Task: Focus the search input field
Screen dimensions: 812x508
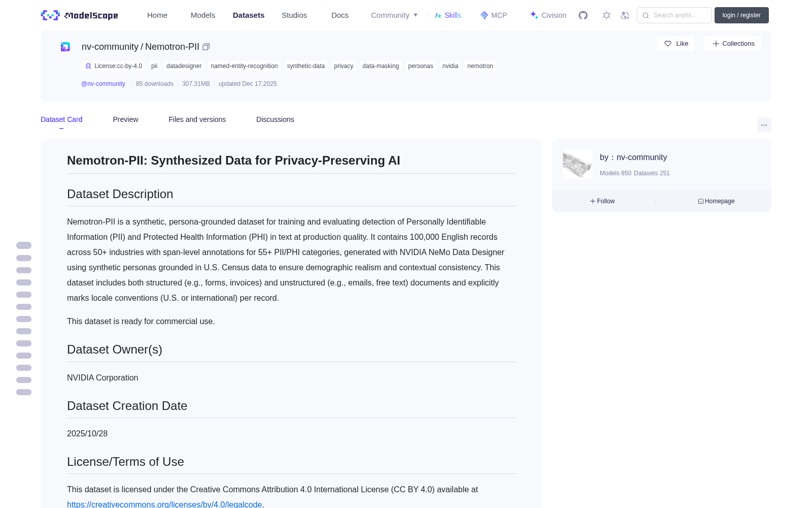Action: 674,15
